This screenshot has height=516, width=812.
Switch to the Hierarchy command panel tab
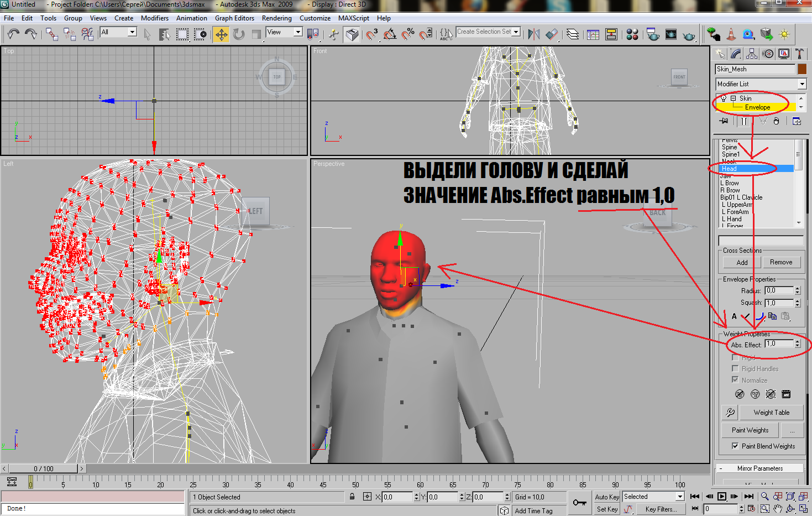(752, 54)
